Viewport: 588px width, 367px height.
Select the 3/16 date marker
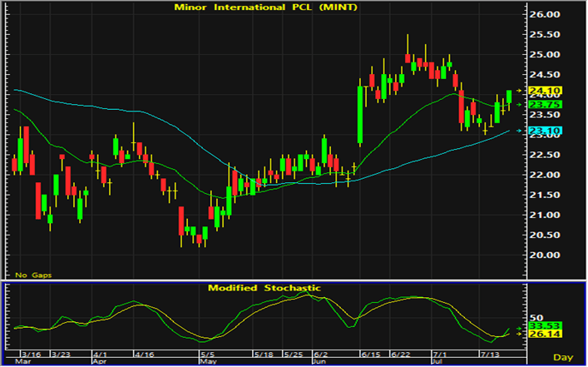pyautogui.click(x=32, y=355)
